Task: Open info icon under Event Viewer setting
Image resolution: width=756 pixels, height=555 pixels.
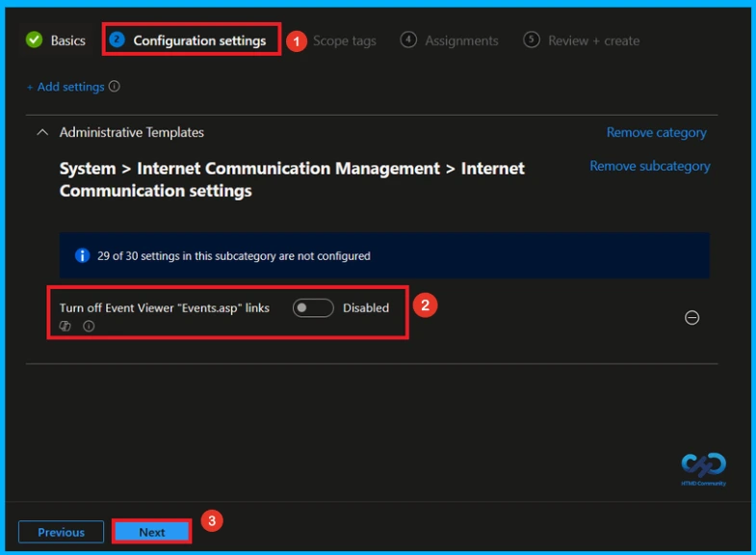Action: tap(89, 326)
